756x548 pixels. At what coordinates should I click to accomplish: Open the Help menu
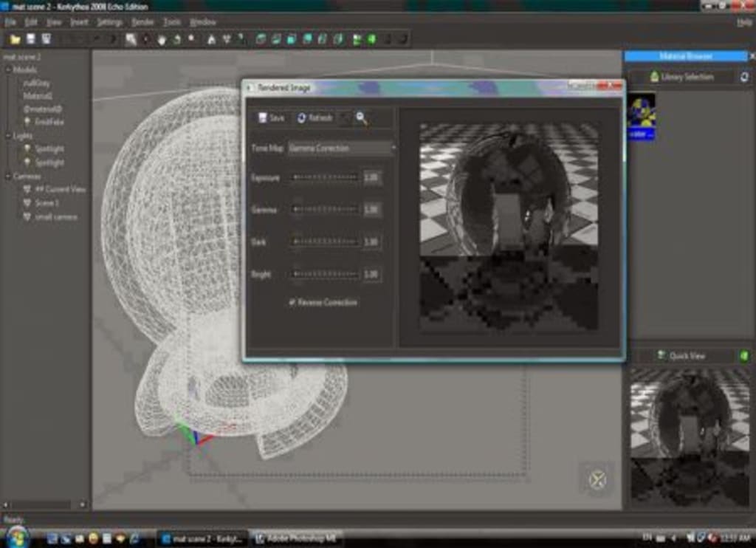pos(744,22)
